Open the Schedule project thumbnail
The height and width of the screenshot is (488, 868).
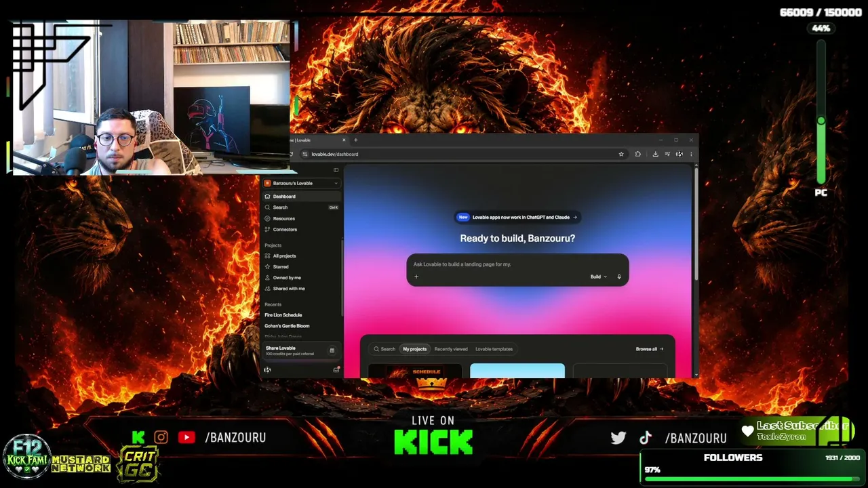click(415, 371)
